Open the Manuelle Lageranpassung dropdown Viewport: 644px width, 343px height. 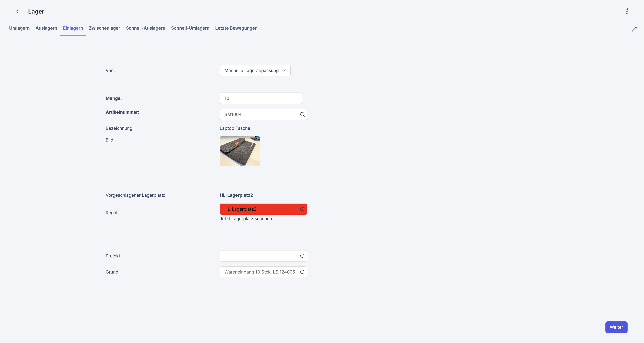tap(255, 71)
